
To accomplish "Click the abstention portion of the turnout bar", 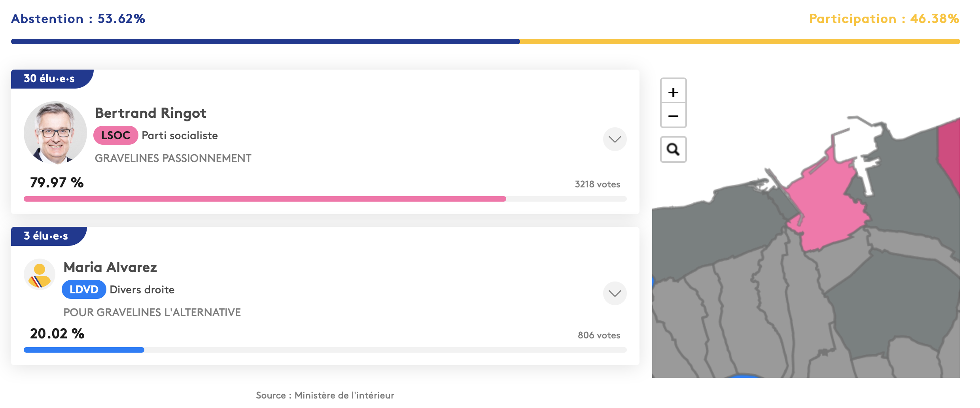I will click(265, 42).
